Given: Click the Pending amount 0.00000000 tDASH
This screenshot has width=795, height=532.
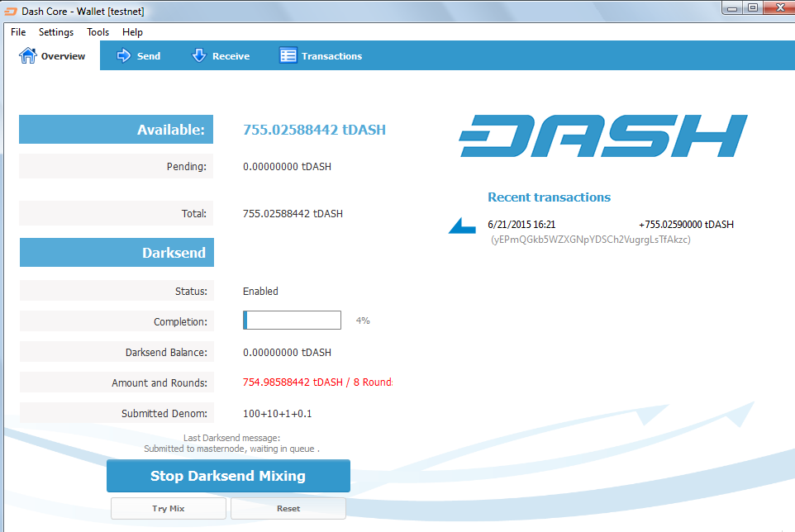Looking at the screenshot, I should click(x=287, y=167).
